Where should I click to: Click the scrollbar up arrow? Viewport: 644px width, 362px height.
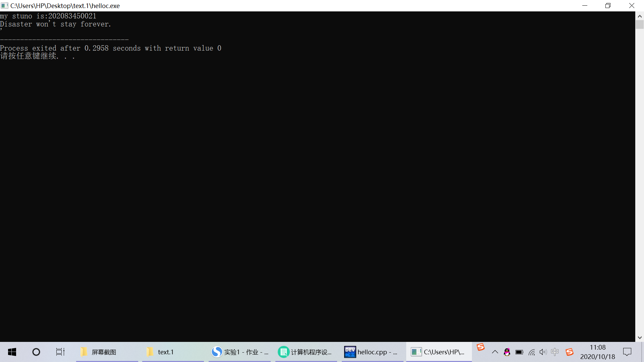[640, 16]
